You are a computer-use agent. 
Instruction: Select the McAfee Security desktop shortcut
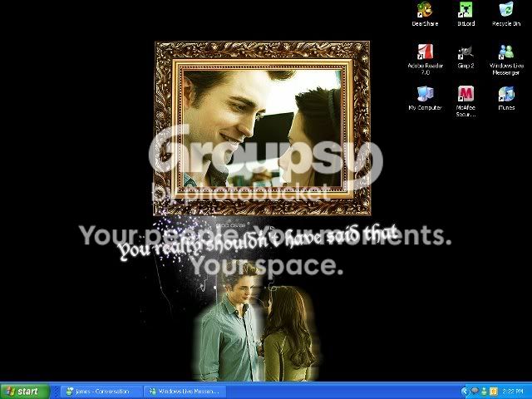coord(465,101)
